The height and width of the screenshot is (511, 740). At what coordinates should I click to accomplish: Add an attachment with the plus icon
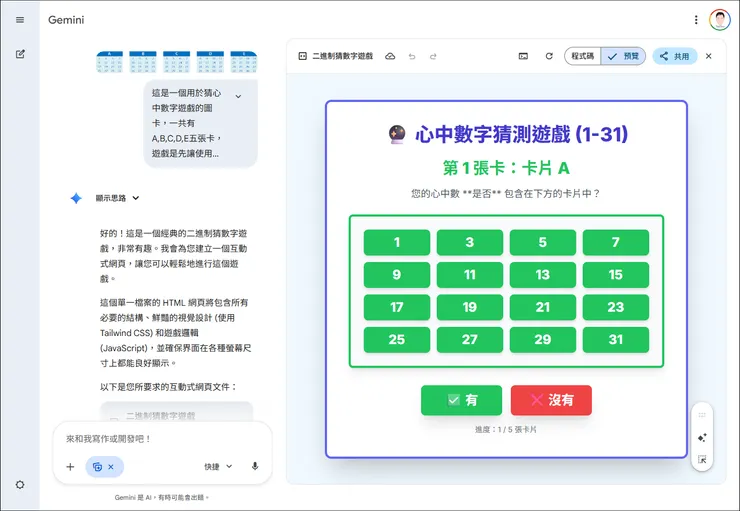tap(70, 467)
